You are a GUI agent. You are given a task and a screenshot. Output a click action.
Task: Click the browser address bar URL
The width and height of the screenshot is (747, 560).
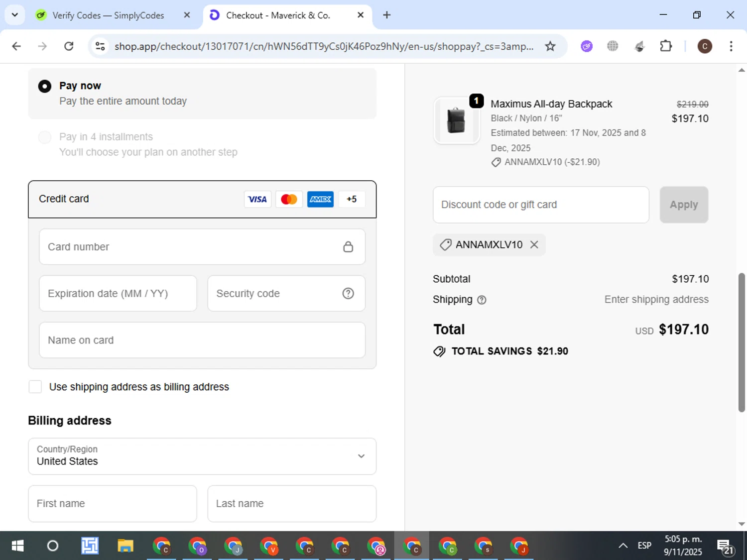[x=324, y=46]
